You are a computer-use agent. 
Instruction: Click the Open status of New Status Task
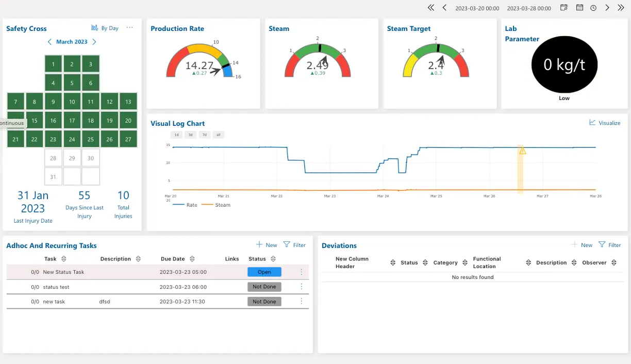click(264, 272)
